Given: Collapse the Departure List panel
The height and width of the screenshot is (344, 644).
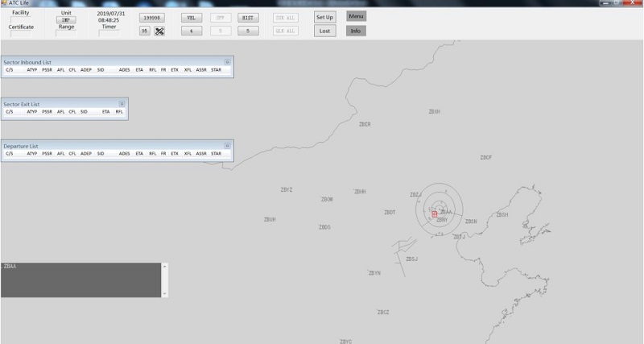Looking at the screenshot, I should pos(227,145).
